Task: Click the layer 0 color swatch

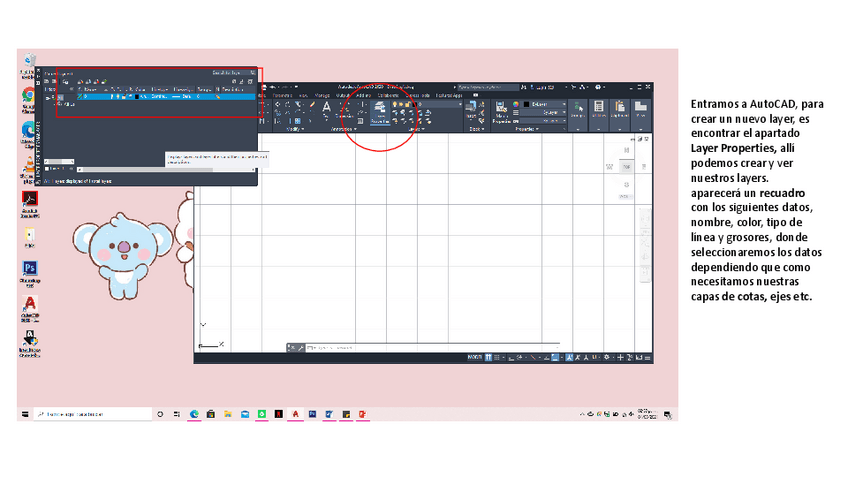Action: point(137,96)
